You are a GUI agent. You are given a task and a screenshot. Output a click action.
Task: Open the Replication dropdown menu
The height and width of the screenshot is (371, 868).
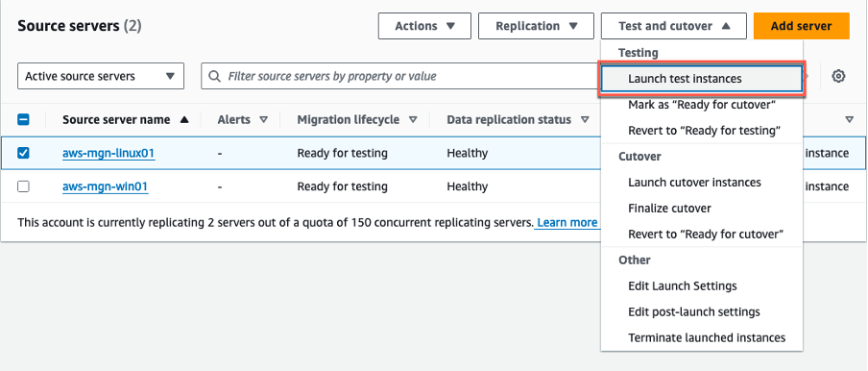pos(536,26)
